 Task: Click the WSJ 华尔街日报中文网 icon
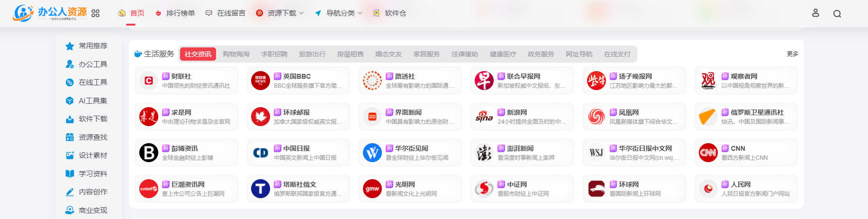point(597,153)
